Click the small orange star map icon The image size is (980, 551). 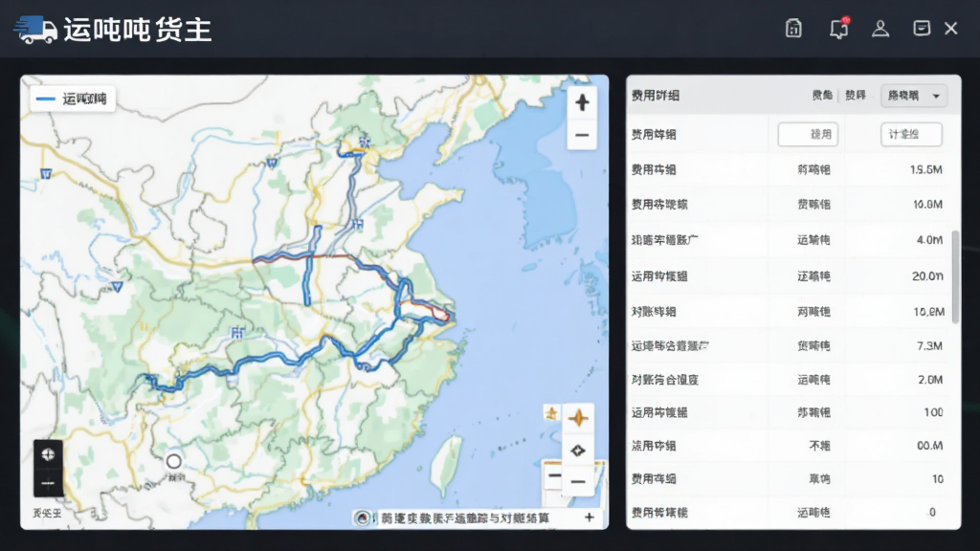551,413
